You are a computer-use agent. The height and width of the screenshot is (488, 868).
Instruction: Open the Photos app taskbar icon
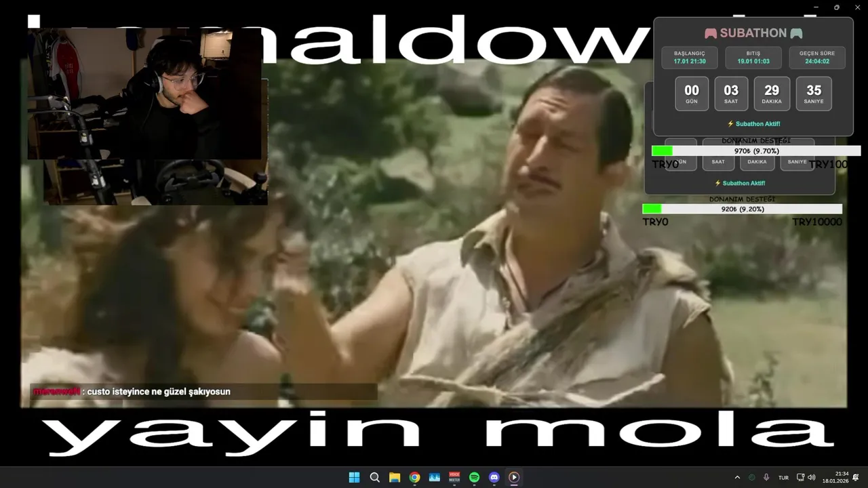(x=435, y=477)
